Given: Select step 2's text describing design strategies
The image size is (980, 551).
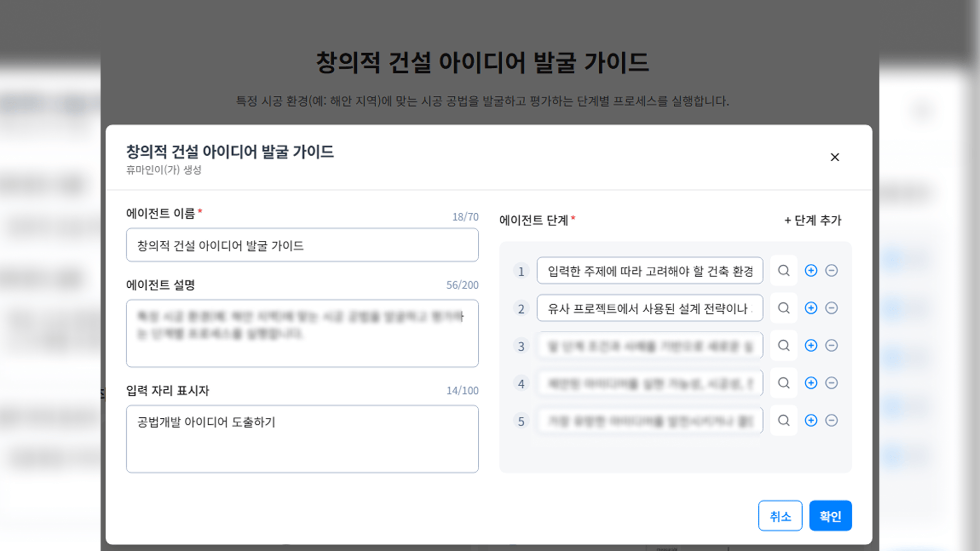Looking at the screenshot, I should pyautogui.click(x=649, y=308).
